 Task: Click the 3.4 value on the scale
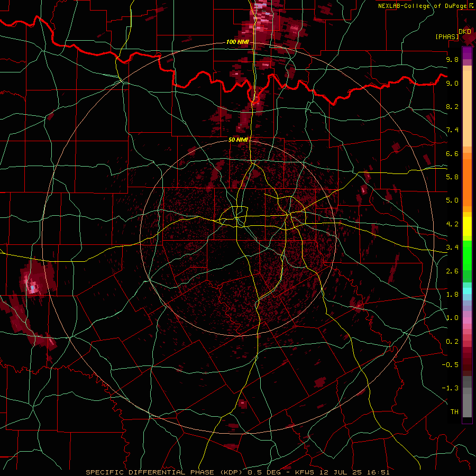click(452, 248)
